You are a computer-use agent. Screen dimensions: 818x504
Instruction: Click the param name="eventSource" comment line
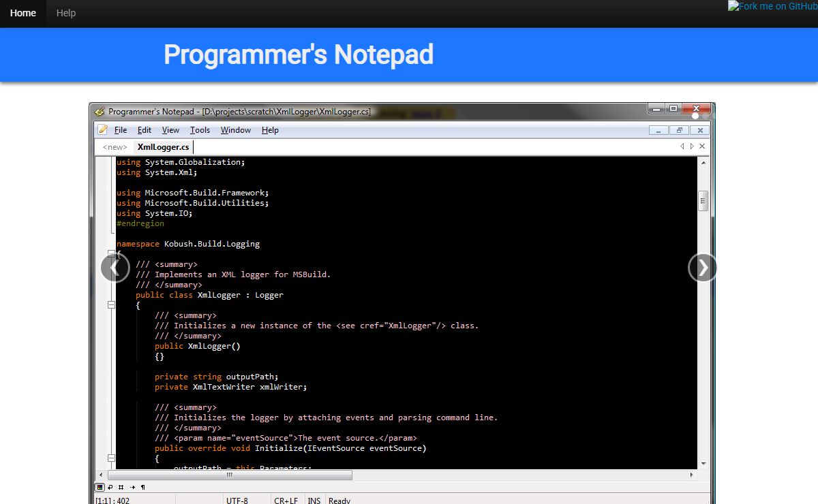click(x=286, y=438)
